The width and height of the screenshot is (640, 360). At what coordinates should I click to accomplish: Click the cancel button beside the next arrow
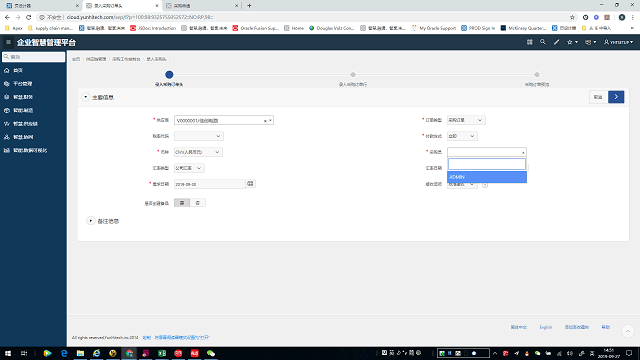[x=598, y=97]
